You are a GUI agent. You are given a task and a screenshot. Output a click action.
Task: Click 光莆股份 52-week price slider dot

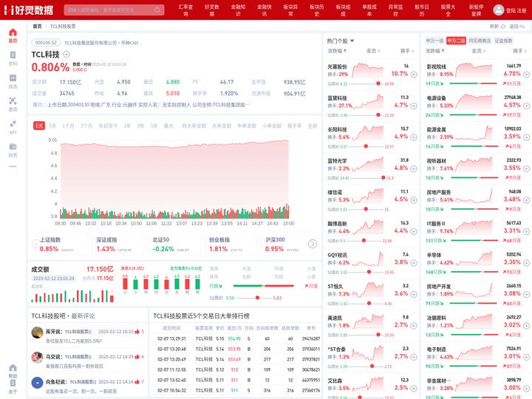tap(378, 83)
